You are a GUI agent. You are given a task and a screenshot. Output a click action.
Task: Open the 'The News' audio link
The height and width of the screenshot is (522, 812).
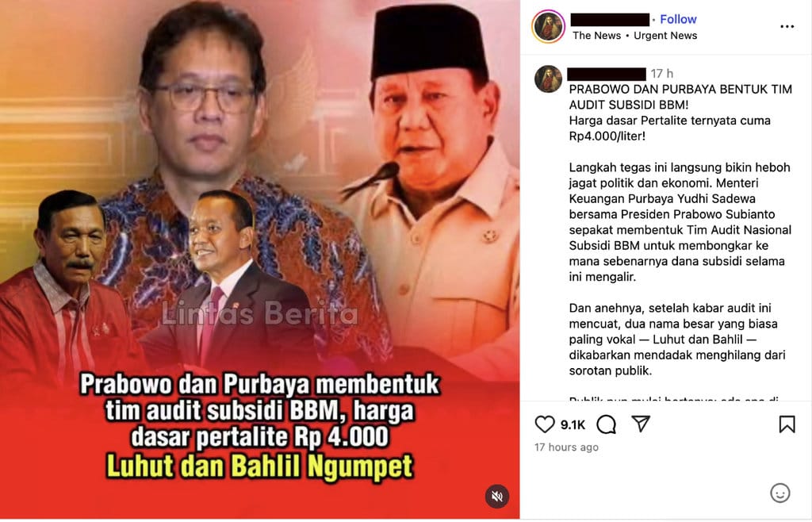596,36
